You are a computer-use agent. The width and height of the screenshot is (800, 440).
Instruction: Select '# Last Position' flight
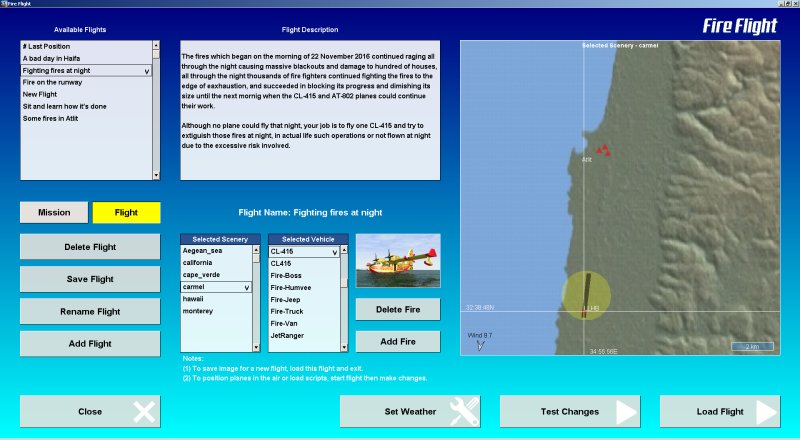86,46
